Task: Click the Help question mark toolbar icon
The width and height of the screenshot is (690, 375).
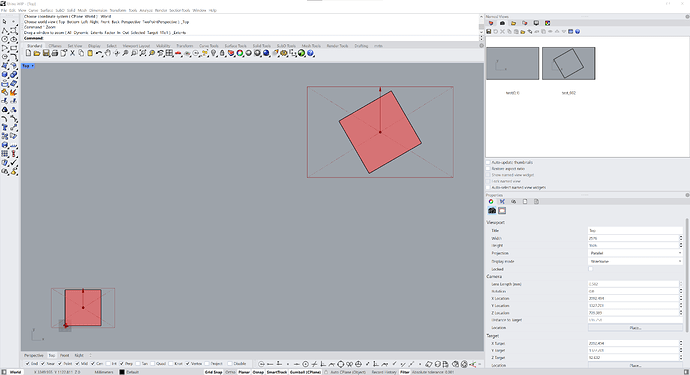Action: (x=310, y=53)
